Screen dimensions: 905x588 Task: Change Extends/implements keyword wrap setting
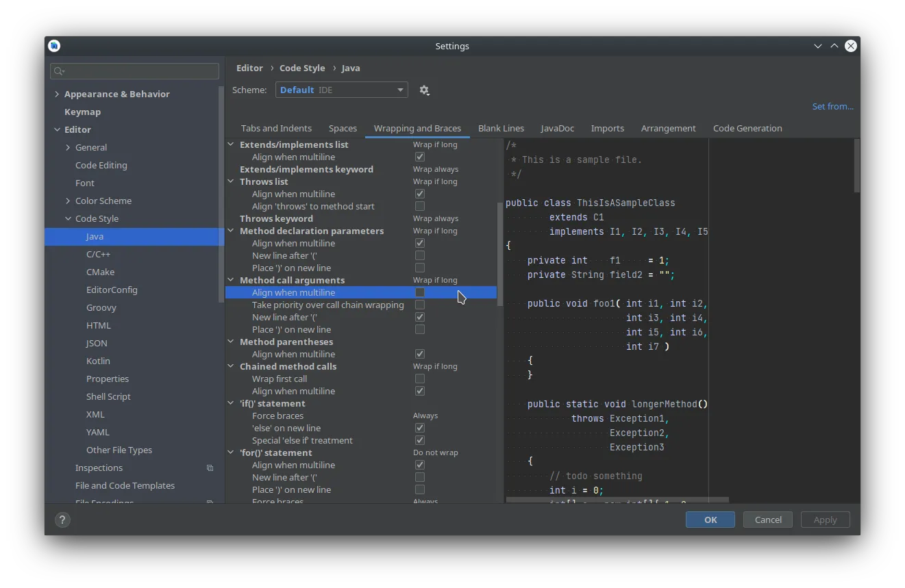click(436, 169)
